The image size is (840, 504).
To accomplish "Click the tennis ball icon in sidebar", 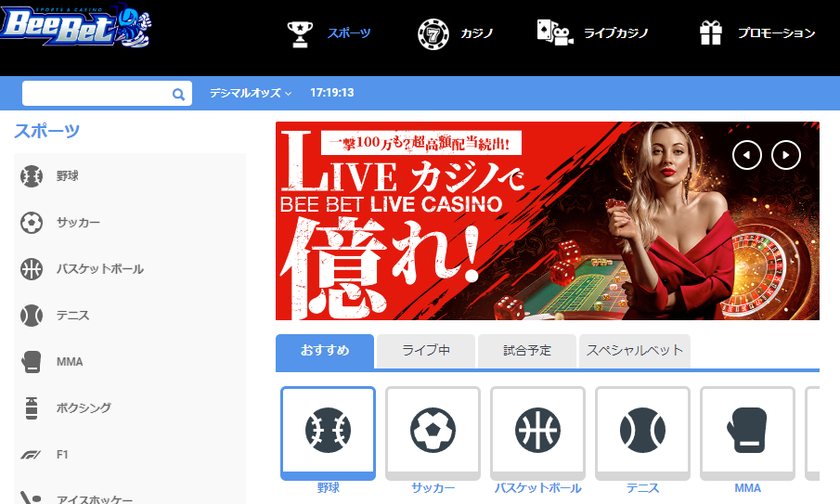I will 32,316.
